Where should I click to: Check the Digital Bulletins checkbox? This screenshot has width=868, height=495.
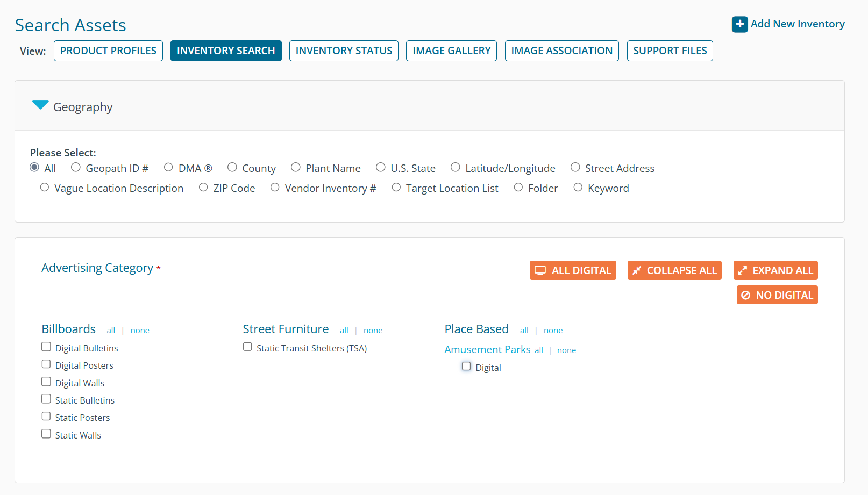pos(46,347)
